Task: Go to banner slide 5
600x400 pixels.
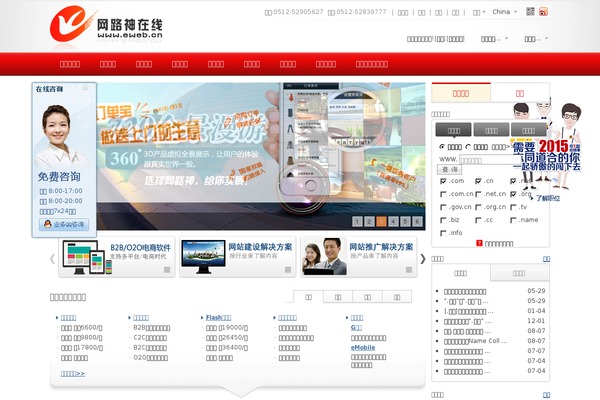Action: 405,221
